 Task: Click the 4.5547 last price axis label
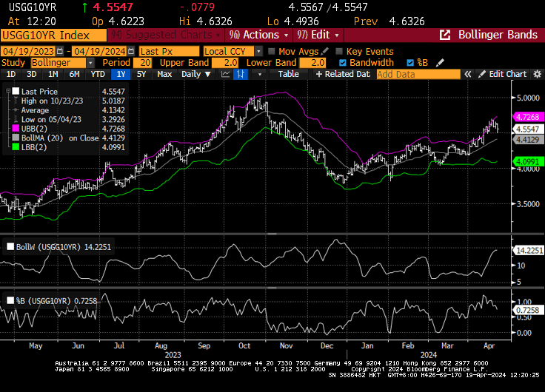[x=527, y=129]
